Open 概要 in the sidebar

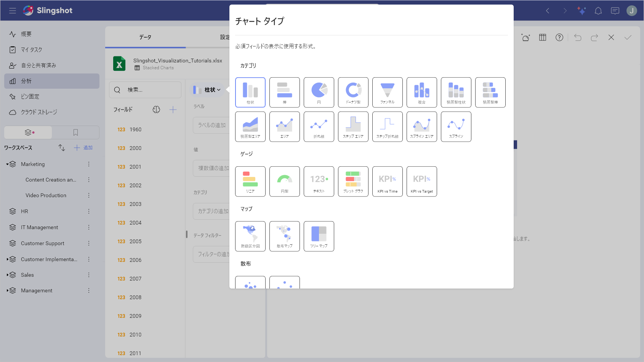click(x=52, y=34)
